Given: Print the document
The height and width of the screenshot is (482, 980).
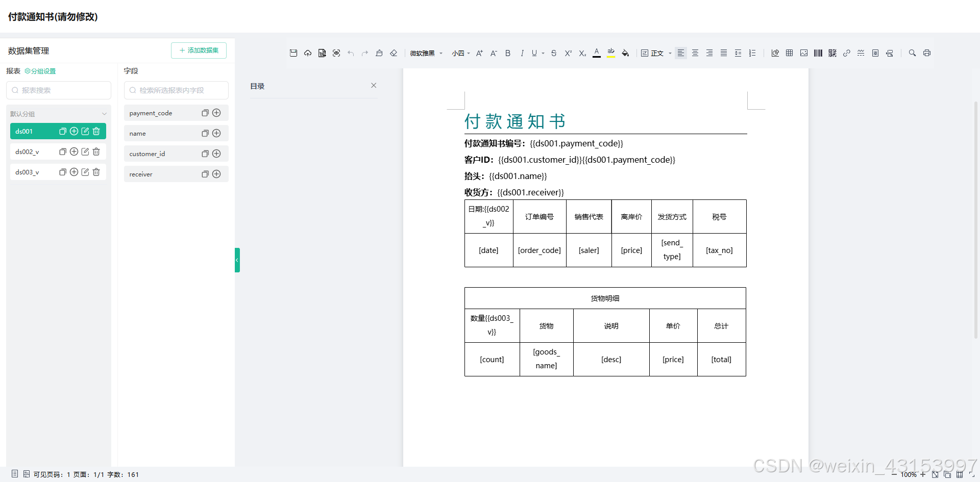Looking at the screenshot, I should pos(927,53).
